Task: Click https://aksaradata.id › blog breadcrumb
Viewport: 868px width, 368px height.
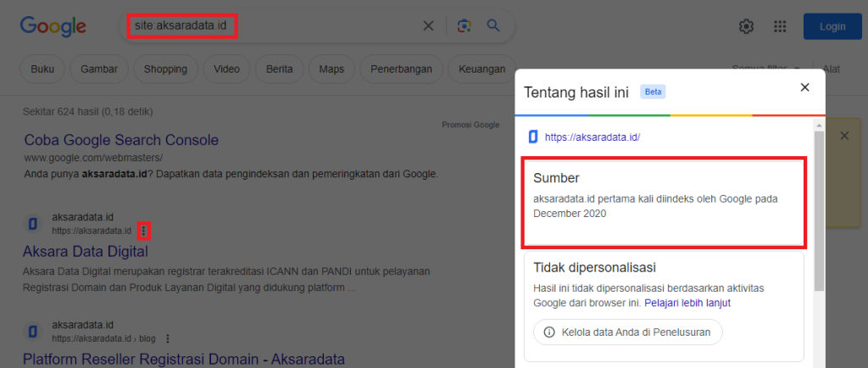Action: (103, 338)
